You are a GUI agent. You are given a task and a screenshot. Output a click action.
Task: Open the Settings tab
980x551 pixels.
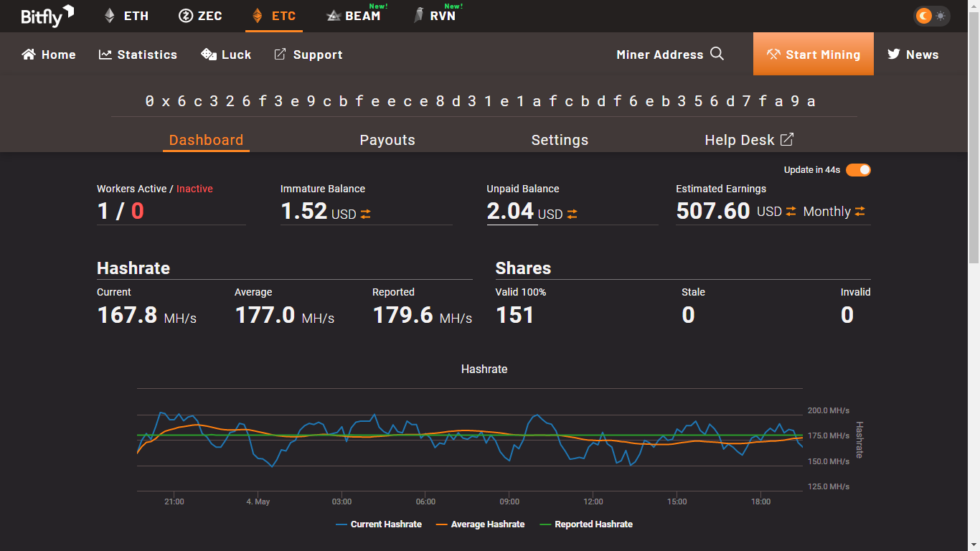(x=560, y=140)
